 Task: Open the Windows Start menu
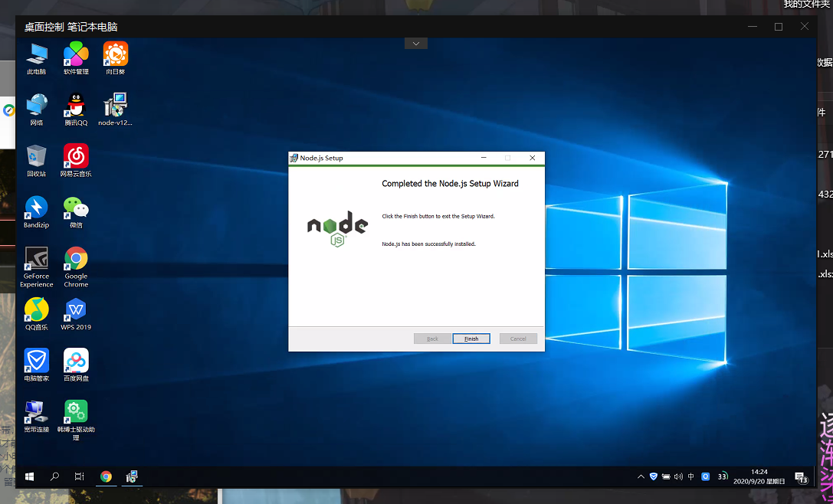tap(29, 476)
